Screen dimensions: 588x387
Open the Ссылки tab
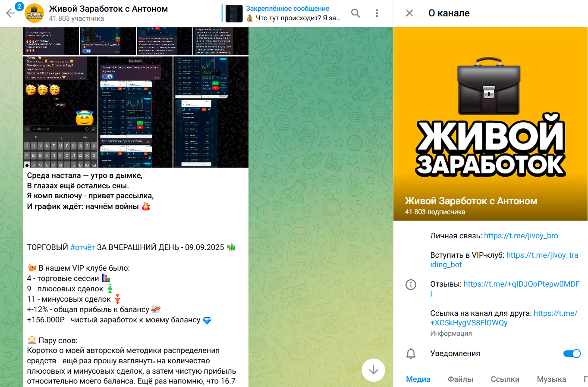pyautogui.click(x=505, y=379)
